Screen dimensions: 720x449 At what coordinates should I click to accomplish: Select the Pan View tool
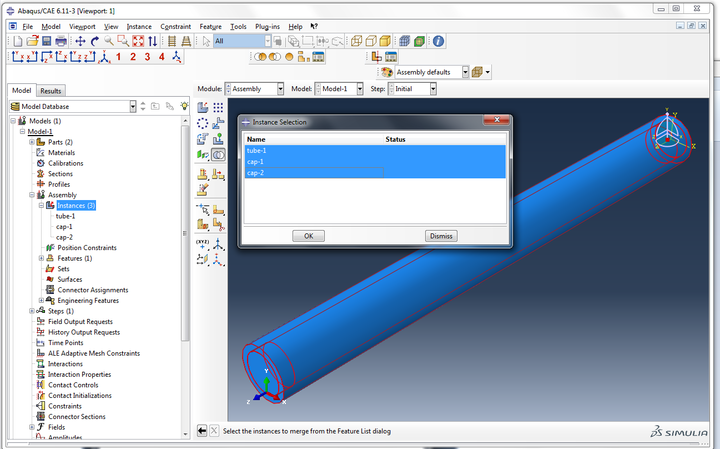pos(80,41)
